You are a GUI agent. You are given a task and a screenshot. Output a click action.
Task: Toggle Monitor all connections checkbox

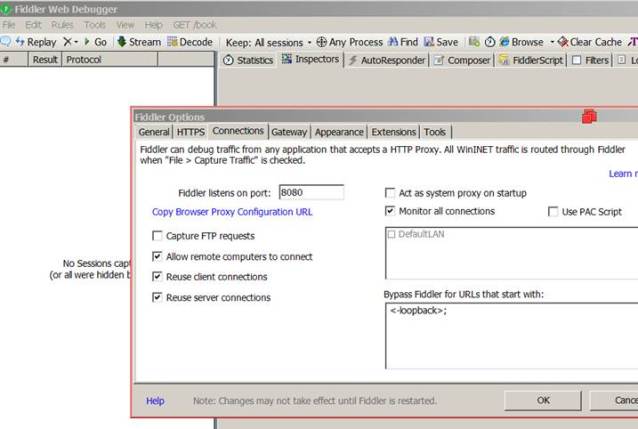tap(390, 211)
